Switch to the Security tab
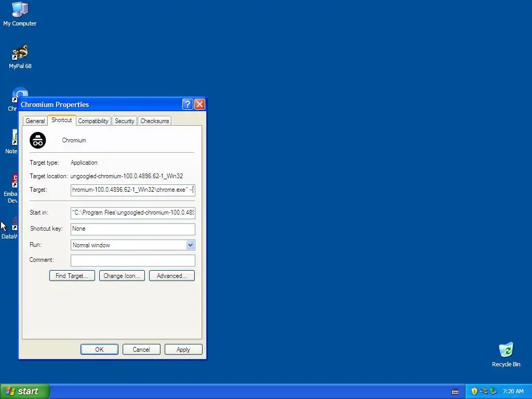 [x=125, y=121]
